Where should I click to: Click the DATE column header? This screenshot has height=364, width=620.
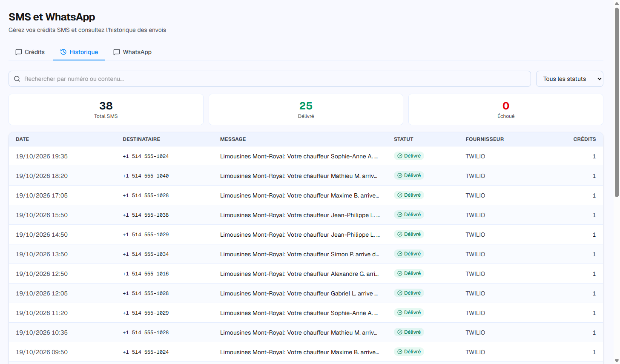[x=23, y=139]
